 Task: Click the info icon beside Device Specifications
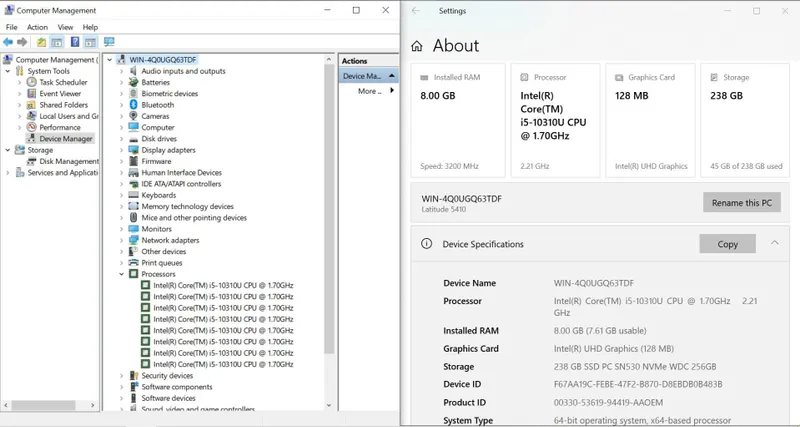point(426,243)
